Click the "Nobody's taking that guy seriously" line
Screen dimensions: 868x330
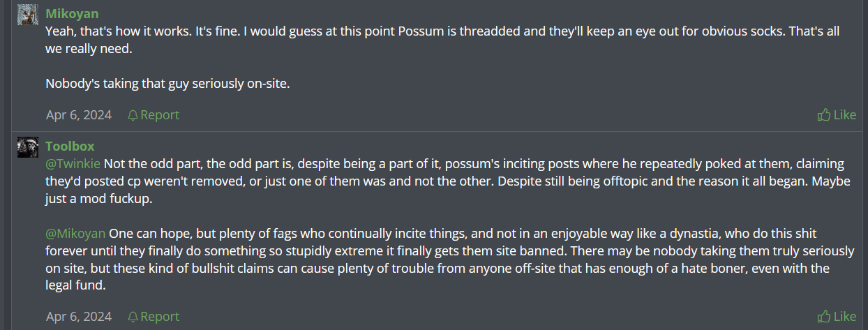click(167, 83)
